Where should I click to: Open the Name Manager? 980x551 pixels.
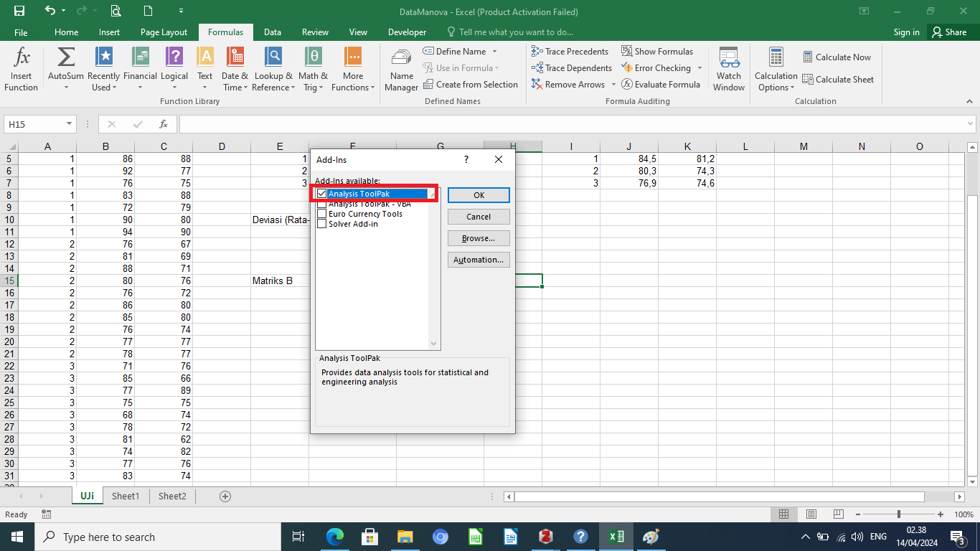pyautogui.click(x=401, y=57)
